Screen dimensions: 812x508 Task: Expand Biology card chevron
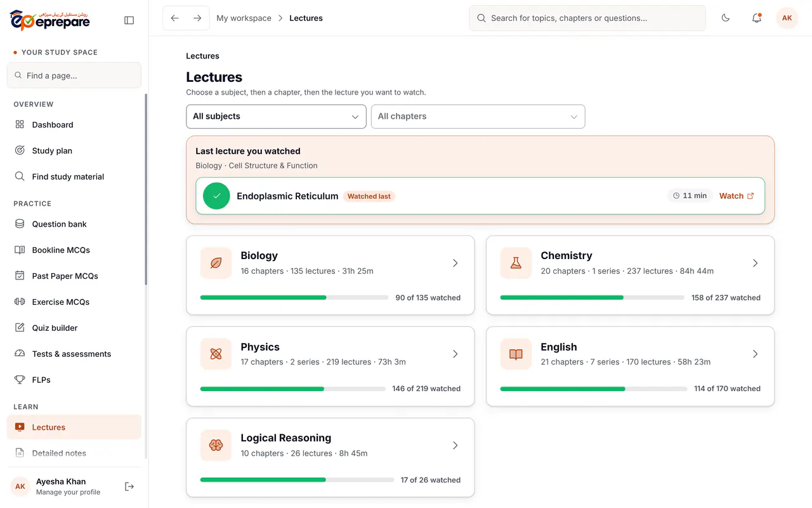pyautogui.click(x=455, y=263)
